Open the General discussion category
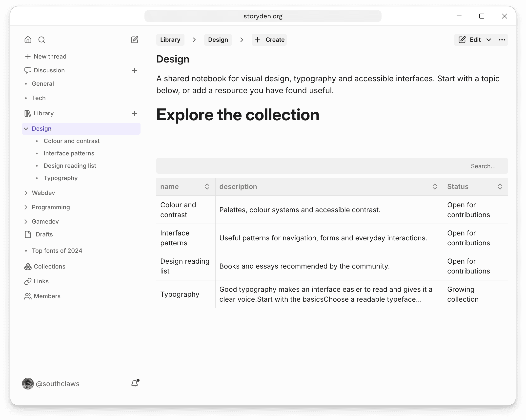The image size is (526, 420). [43, 84]
